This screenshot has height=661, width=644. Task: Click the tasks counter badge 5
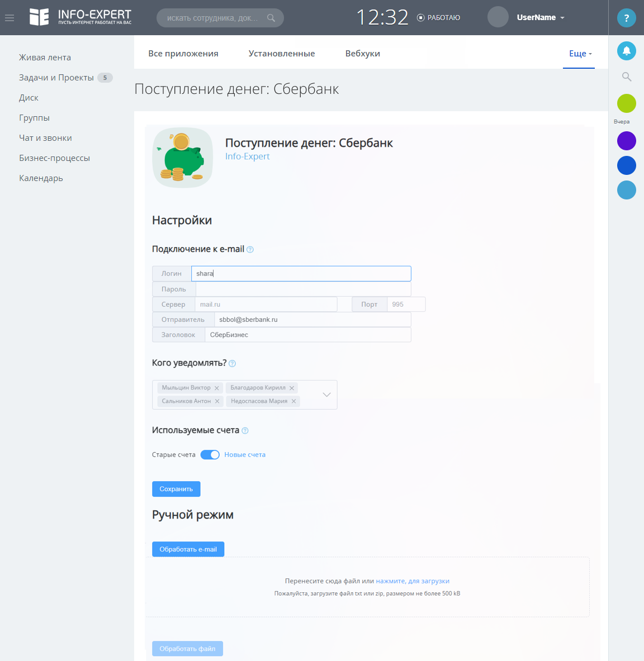tap(105, 78)
